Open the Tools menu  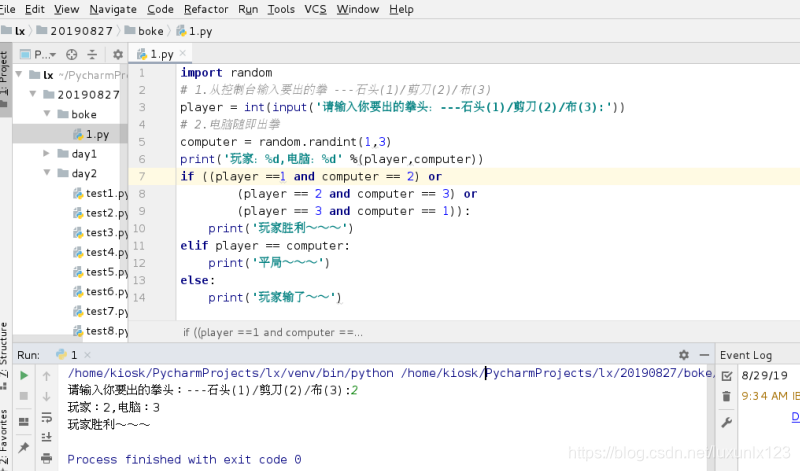[x=281, y=9]
